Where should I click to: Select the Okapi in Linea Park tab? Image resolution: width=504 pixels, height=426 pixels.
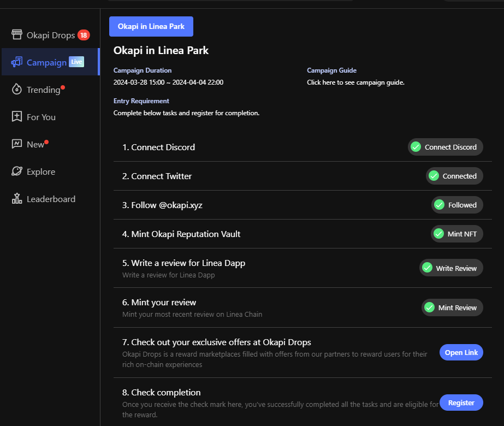click(x=151, y=26)
